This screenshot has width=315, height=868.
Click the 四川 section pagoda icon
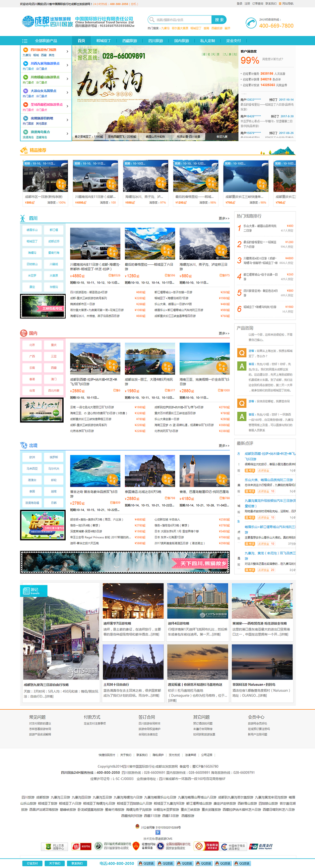(23, 218)
